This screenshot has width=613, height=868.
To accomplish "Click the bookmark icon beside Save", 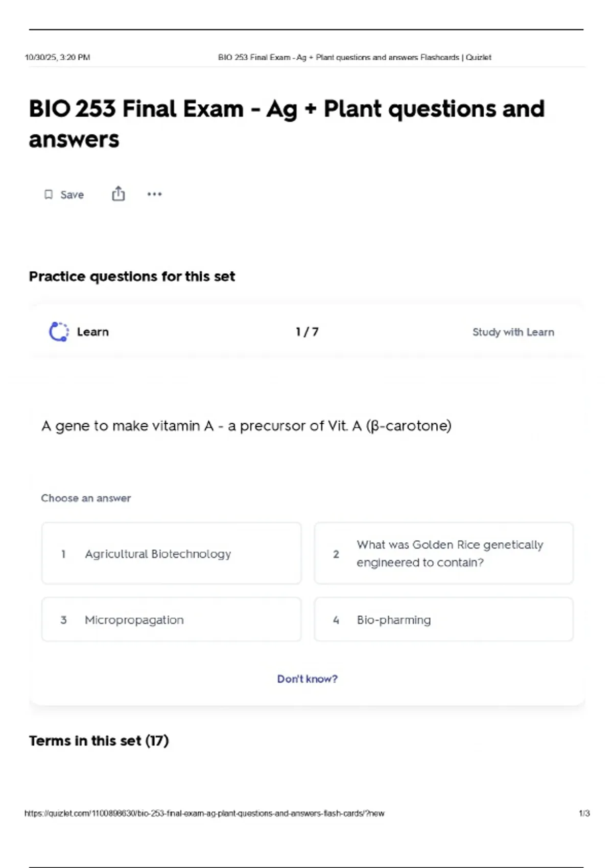I will 49,195.
